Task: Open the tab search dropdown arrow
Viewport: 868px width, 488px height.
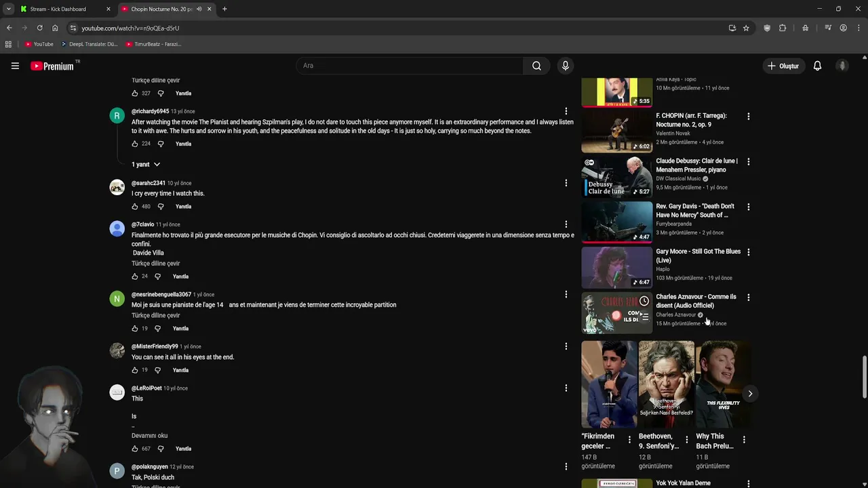Action: point(8,9)
